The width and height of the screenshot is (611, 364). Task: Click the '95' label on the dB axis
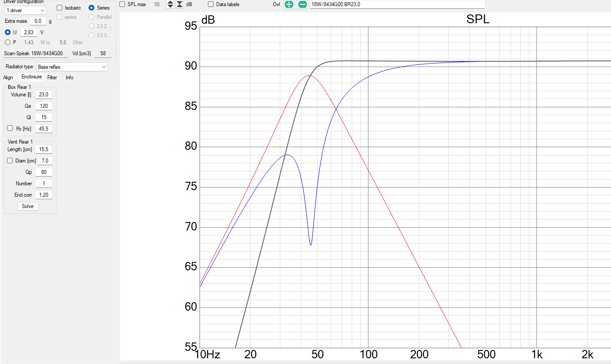(x=191, y=26)
